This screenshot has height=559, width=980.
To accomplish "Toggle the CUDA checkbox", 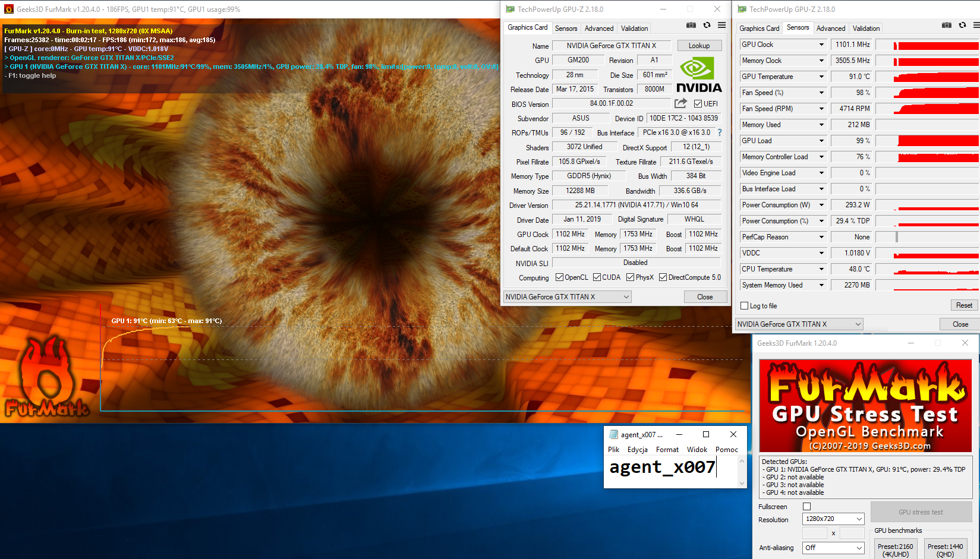I will pos(597,277).
